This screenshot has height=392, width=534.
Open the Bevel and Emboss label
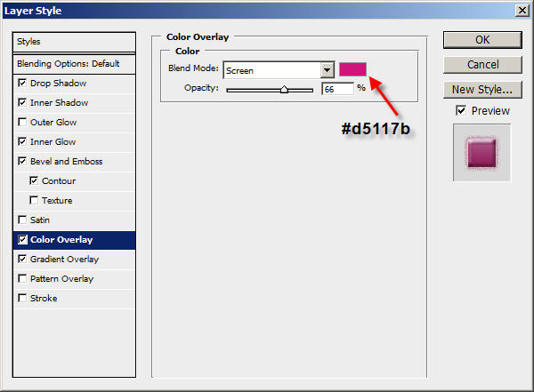[67, 161]
